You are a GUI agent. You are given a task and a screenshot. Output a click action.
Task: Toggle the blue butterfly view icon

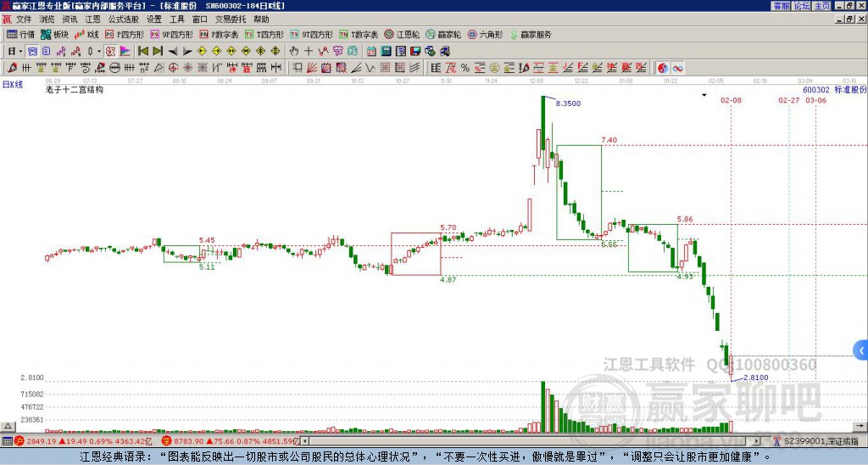pos(32,51)
